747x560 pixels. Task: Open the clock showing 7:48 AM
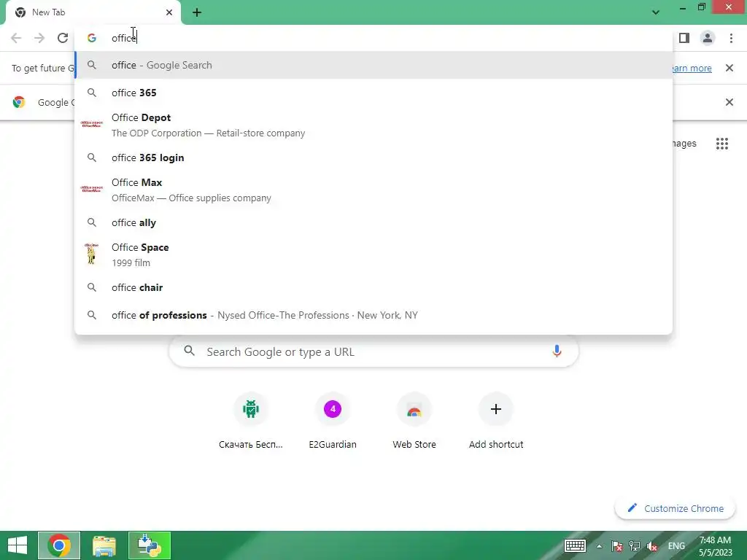pyautogui.click(x=715, y=546)
